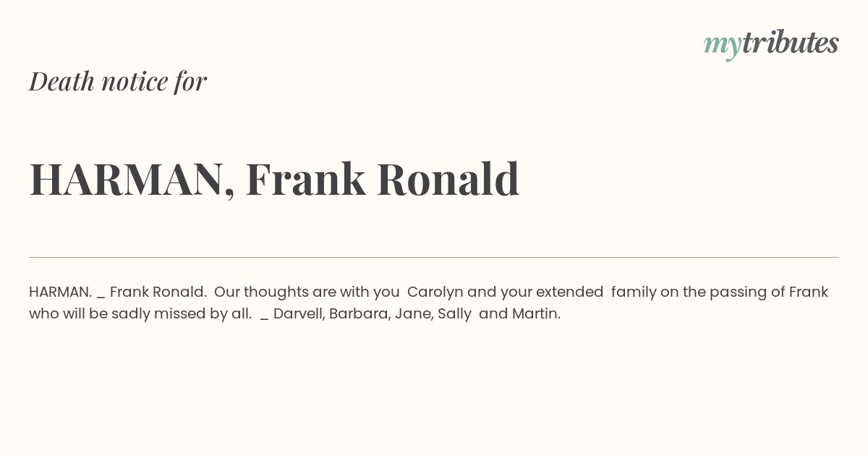
Task: Click the word Frank in the large title
Action: [x=306, y=179]
